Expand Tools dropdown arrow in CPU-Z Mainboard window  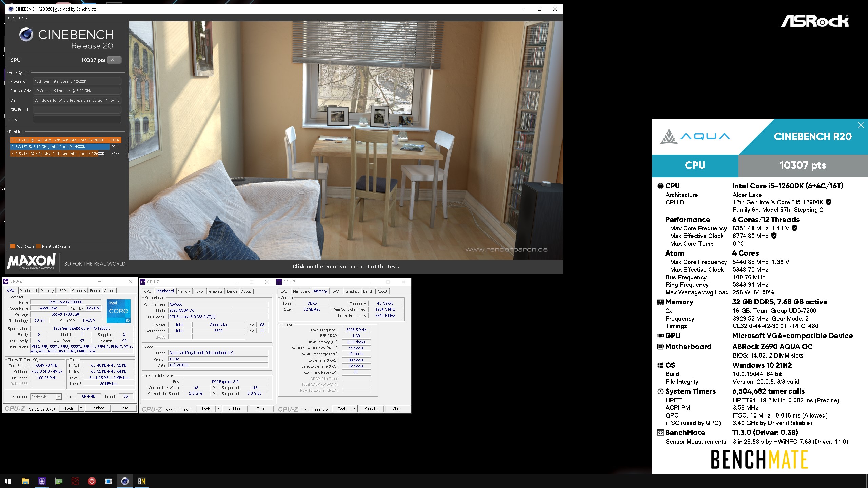pyautogui.click(x=218, y=409)
